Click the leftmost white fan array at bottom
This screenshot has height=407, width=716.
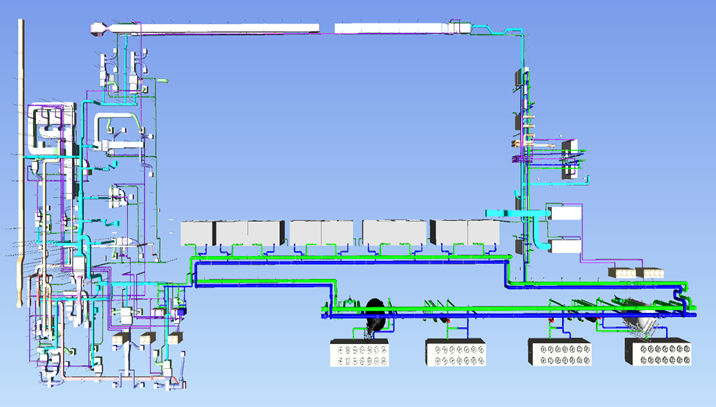362,352
